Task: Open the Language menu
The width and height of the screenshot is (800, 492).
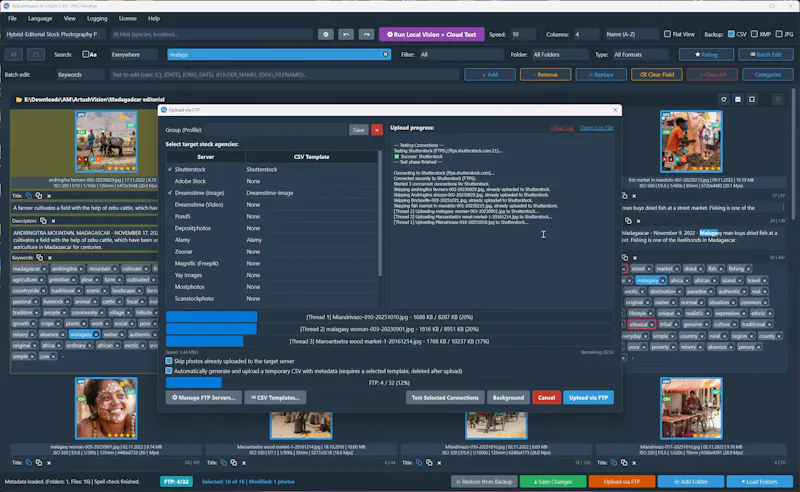Action: pyautogui.click(x=40, y=18)
